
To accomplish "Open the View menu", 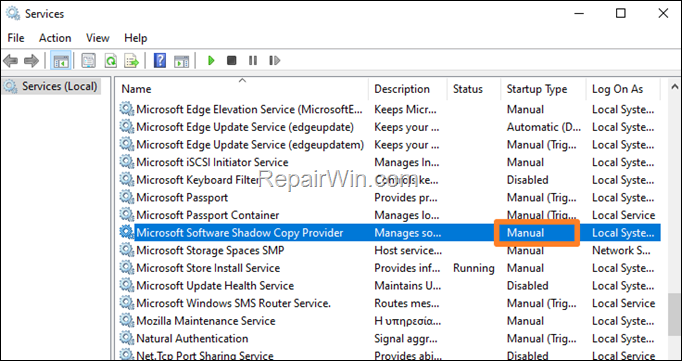I will click(97, 38).
